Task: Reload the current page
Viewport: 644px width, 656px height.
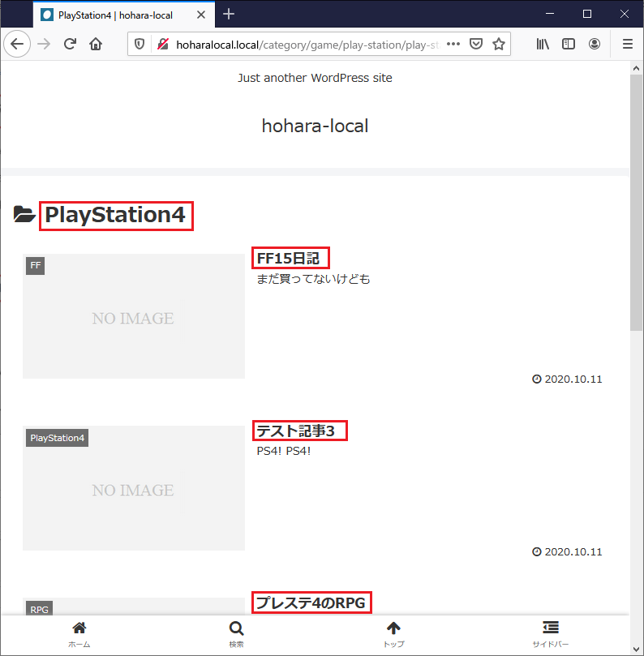Action: point(71,44)
